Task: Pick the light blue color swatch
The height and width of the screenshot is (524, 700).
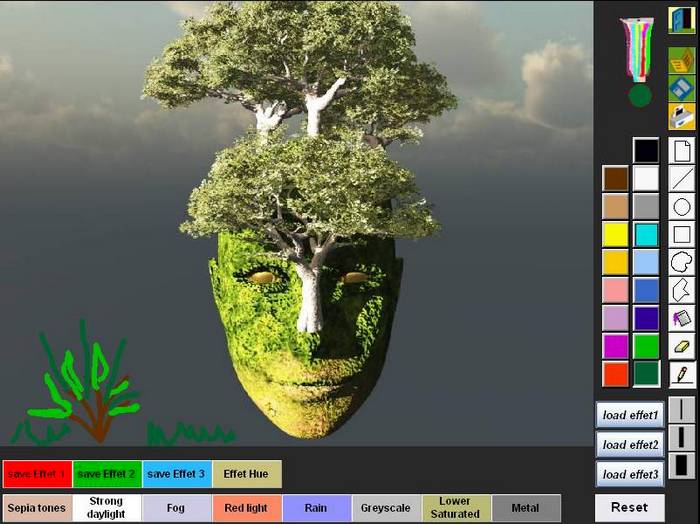Action: [646, 262]
